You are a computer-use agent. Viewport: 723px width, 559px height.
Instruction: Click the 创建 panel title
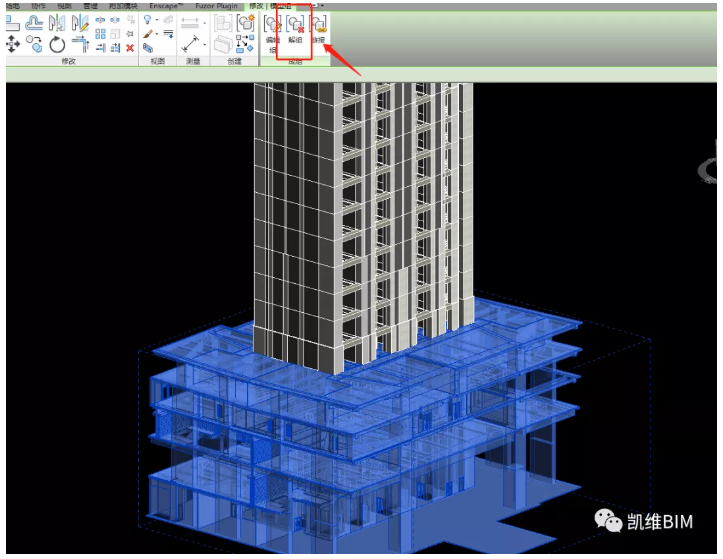pos(234,61)
